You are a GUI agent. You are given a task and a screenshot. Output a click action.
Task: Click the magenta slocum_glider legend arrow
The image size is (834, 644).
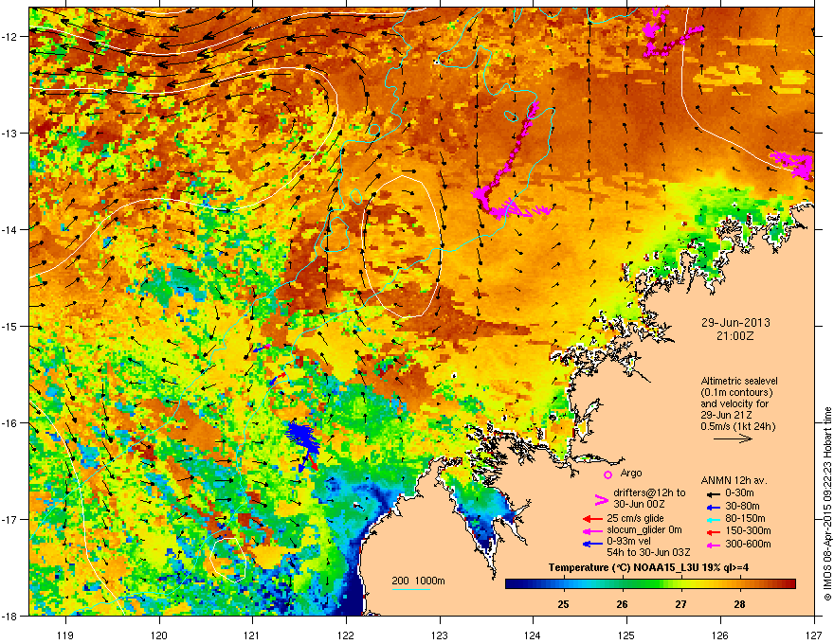tap(592, 530)
